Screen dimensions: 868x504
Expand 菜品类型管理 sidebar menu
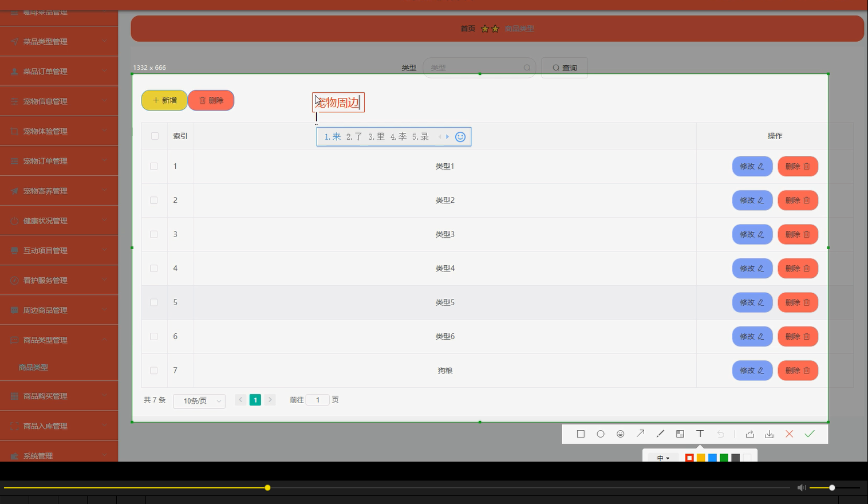point(59,42)
